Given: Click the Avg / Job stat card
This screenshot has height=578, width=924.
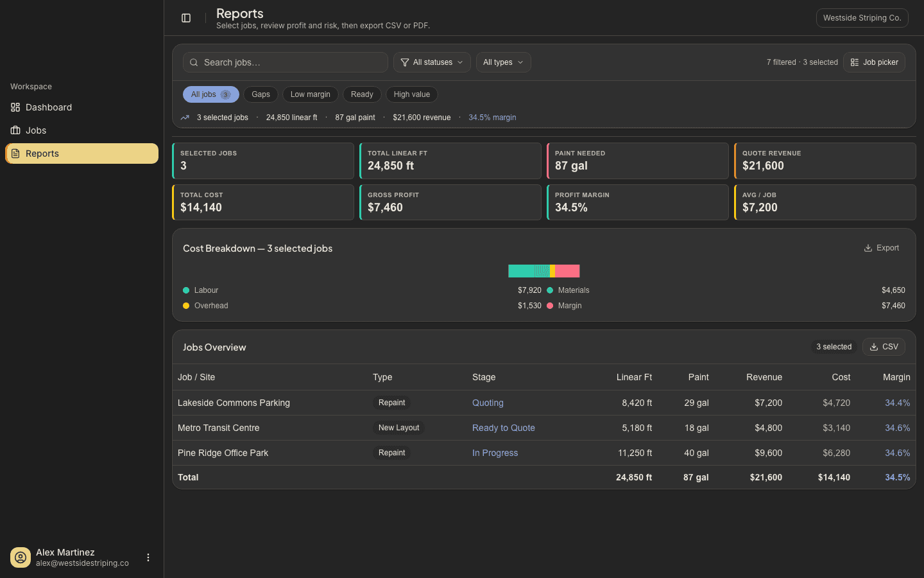Looking at the screenshot, I should pos(825,202).
